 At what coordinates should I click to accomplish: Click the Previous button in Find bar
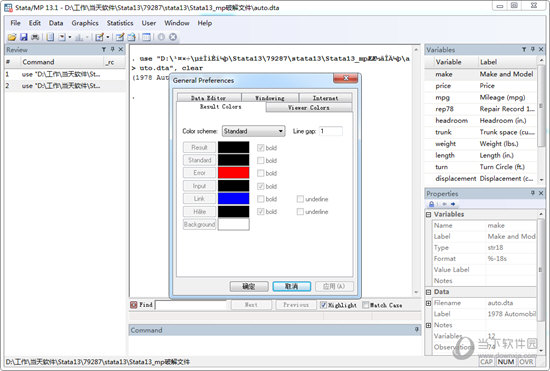point(296,305)
